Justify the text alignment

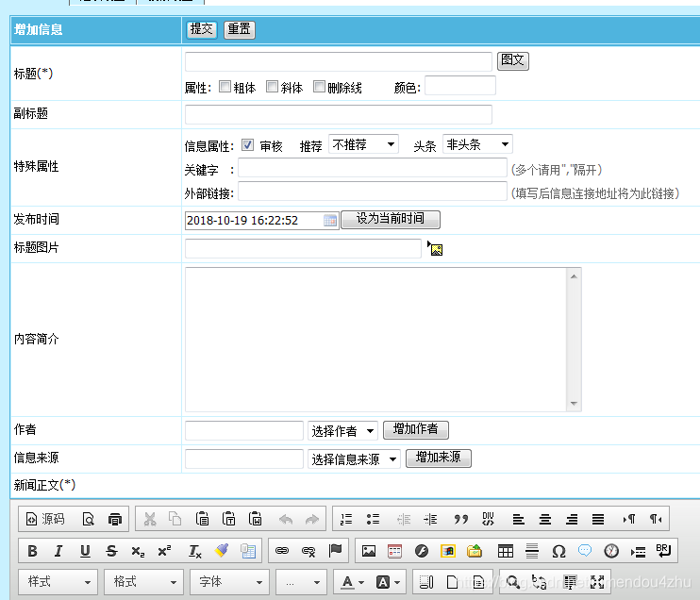[598, 519]
